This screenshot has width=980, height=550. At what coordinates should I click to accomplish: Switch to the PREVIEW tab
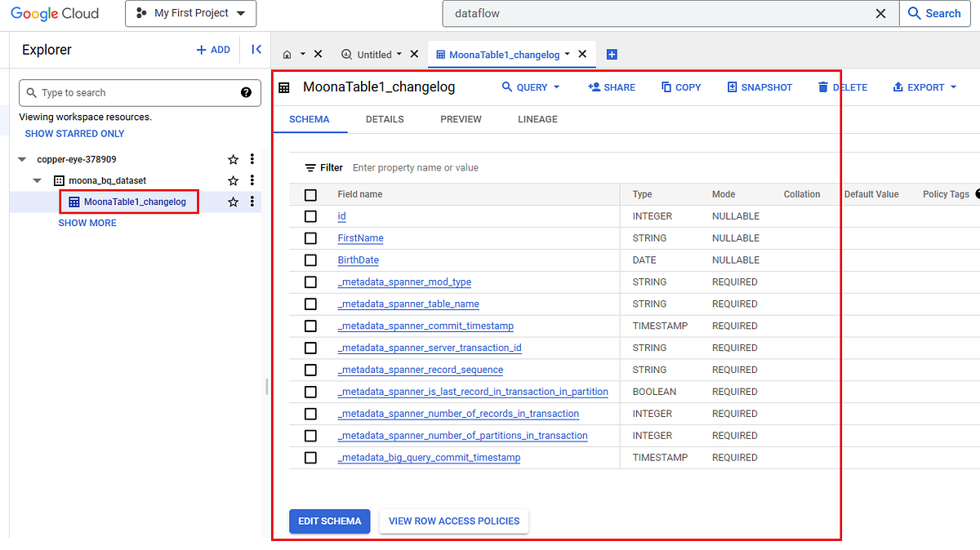pyautogui.click(x=461, y=119)
